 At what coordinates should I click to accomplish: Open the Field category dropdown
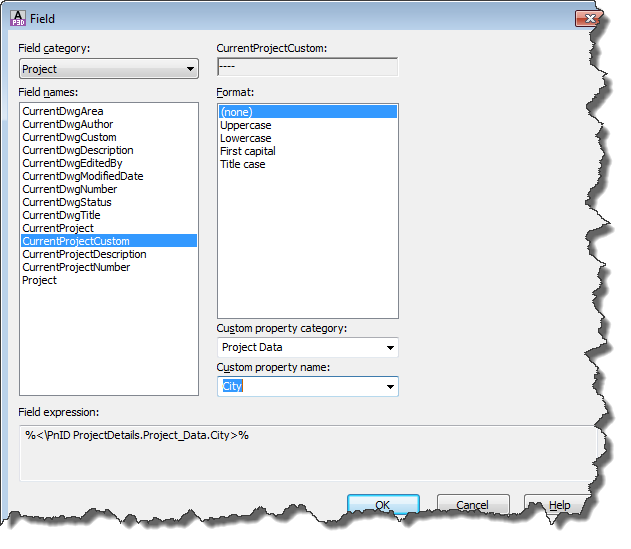109,69
